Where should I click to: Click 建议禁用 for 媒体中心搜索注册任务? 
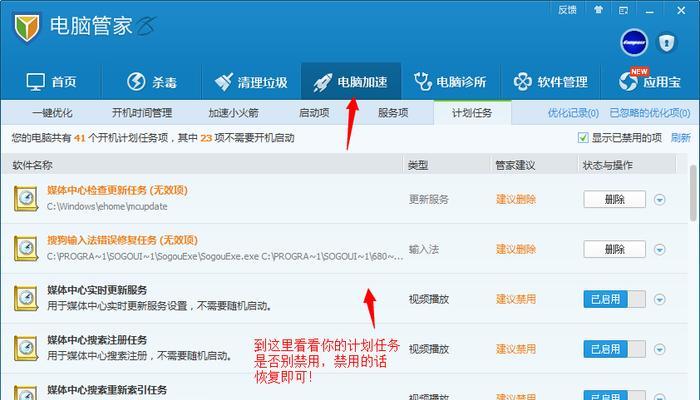(x=516, y=349)
